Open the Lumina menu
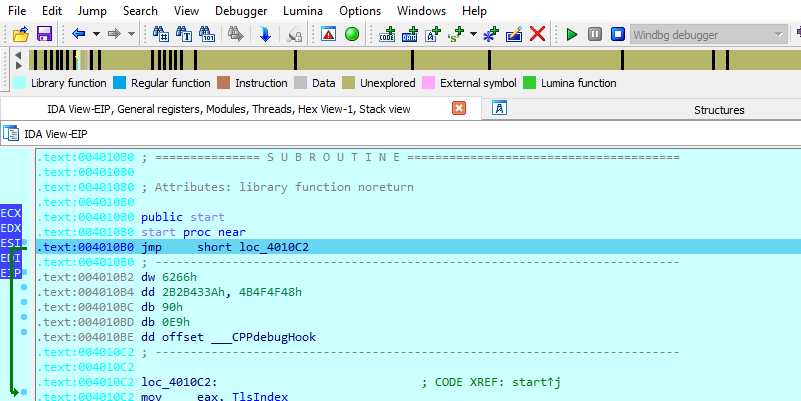The image size is (801, 401). tap(304, 10)
